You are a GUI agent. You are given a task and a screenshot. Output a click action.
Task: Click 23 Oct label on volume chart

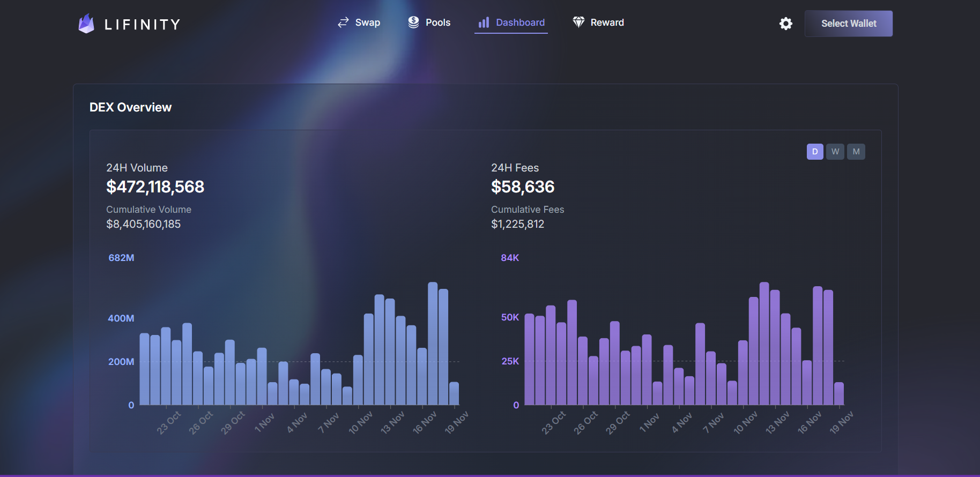(x=169, y=422)
